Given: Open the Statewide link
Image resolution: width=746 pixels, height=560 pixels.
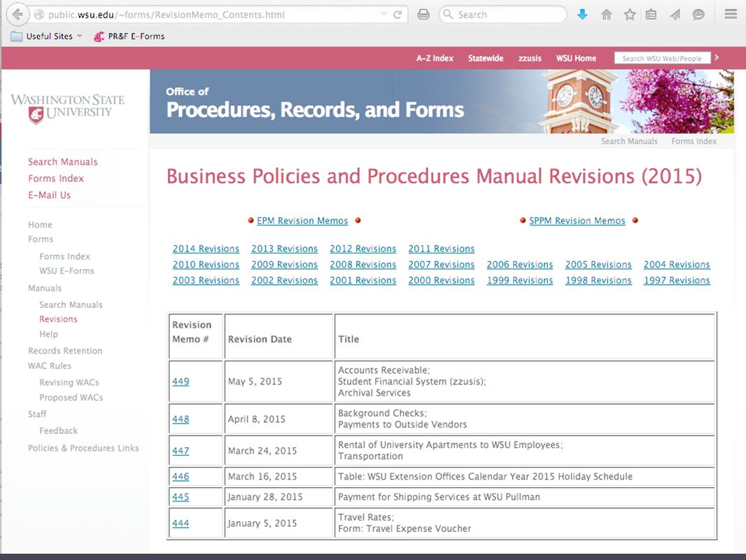Looking at the screenshot, I should [x=485, y=58].
